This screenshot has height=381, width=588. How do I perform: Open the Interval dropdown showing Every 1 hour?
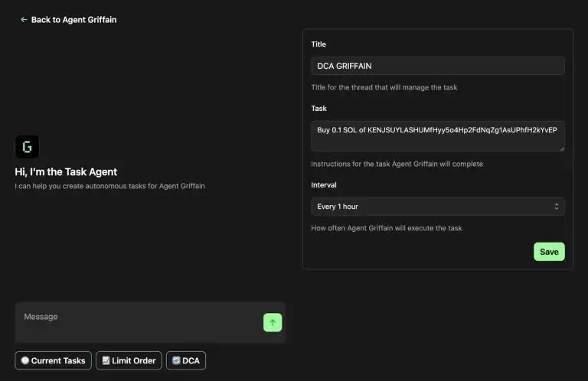(438, 207)
